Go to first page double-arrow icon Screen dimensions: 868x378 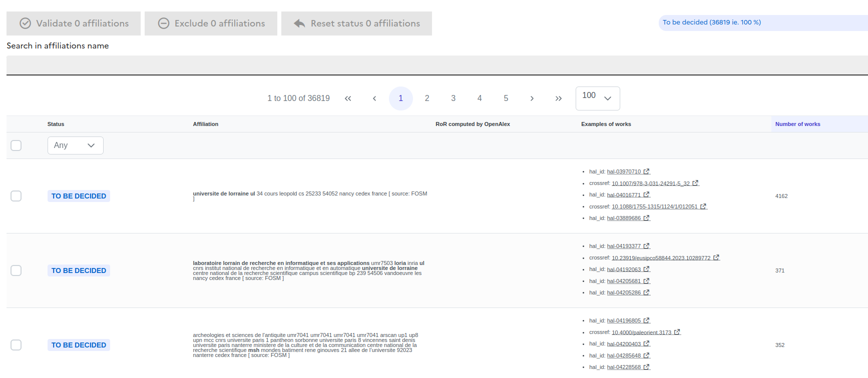point(348,98)
